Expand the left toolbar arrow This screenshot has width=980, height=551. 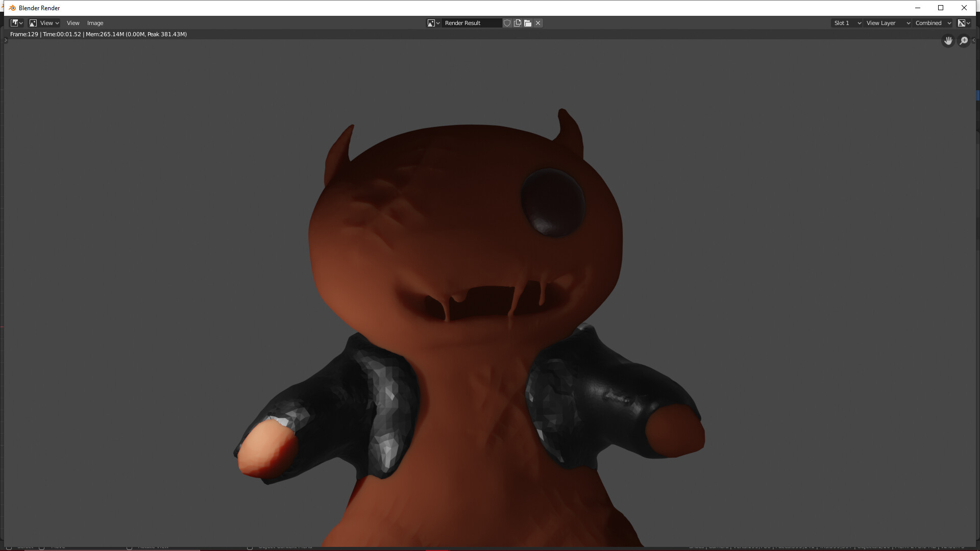[6, 40]
